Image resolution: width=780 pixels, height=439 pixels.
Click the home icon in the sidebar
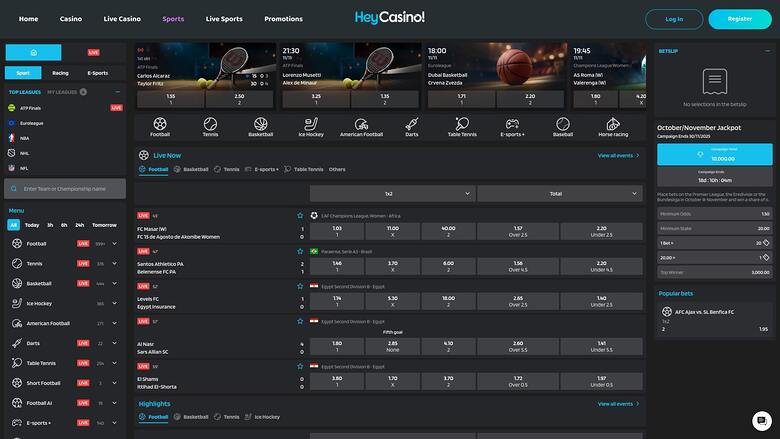click(x=34, y=51)
